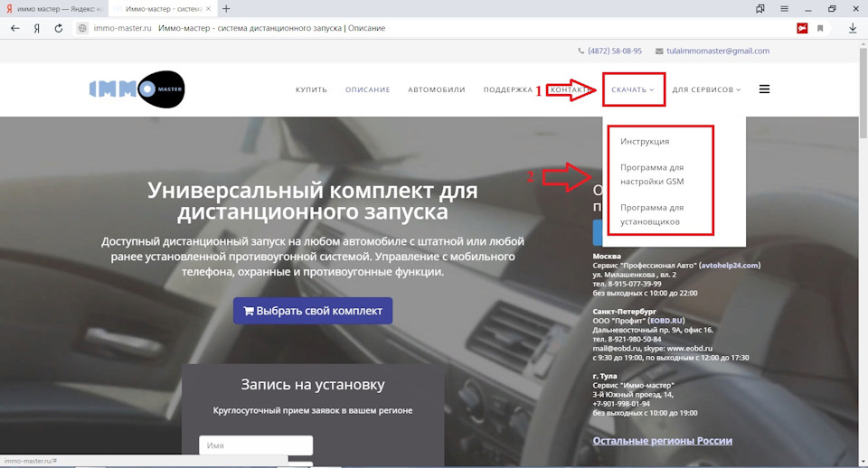Expand the СКАЧАТЬ dropdown menu

(x=632, y=89)
